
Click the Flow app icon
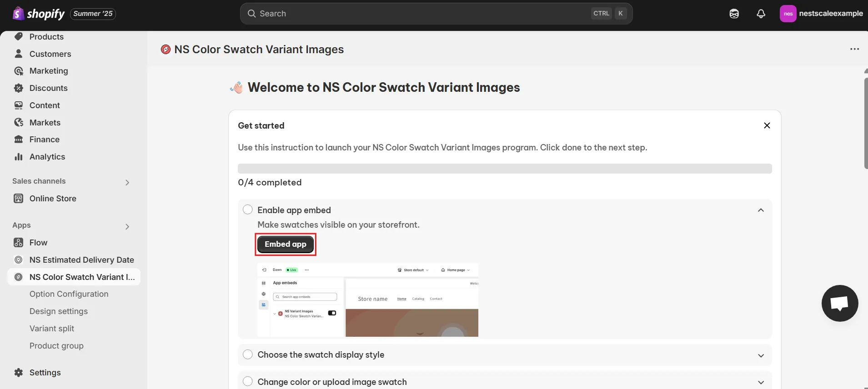point(19,243)
